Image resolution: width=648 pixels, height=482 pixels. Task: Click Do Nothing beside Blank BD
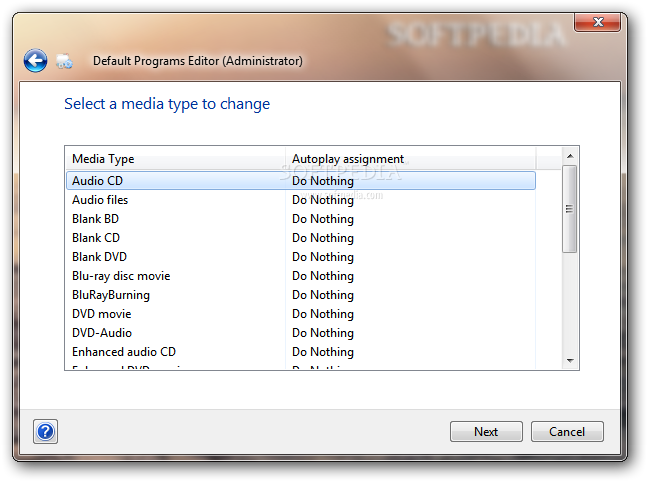(323, 219)
